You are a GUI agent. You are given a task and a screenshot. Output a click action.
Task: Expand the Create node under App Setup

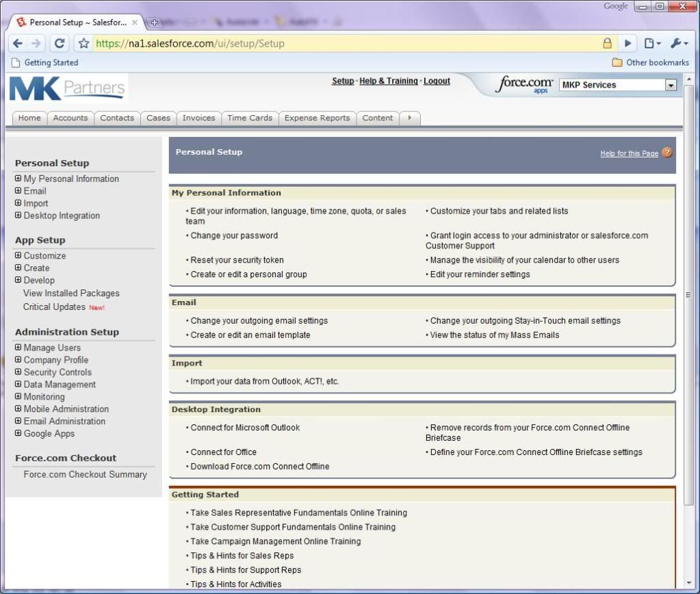(x=18, y=268)
